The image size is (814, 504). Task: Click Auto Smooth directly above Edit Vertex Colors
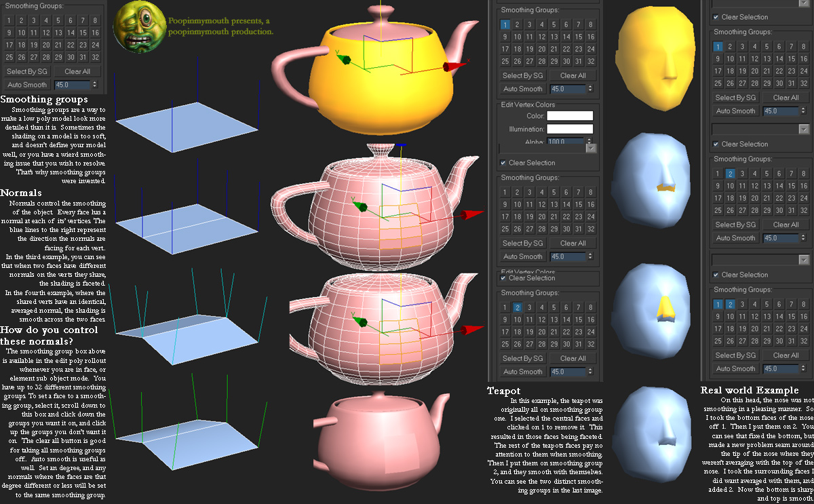[522, 89]
